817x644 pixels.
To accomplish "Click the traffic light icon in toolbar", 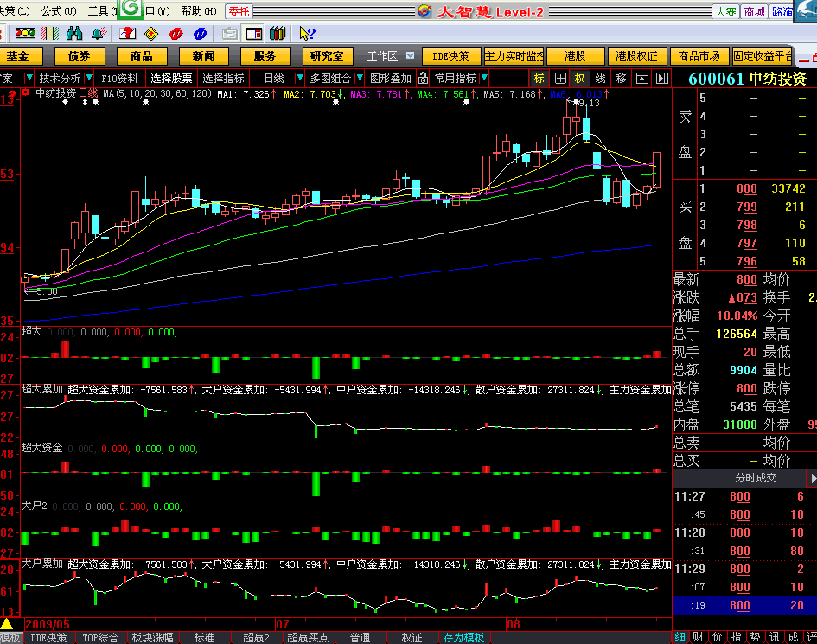I will point(24,34).
